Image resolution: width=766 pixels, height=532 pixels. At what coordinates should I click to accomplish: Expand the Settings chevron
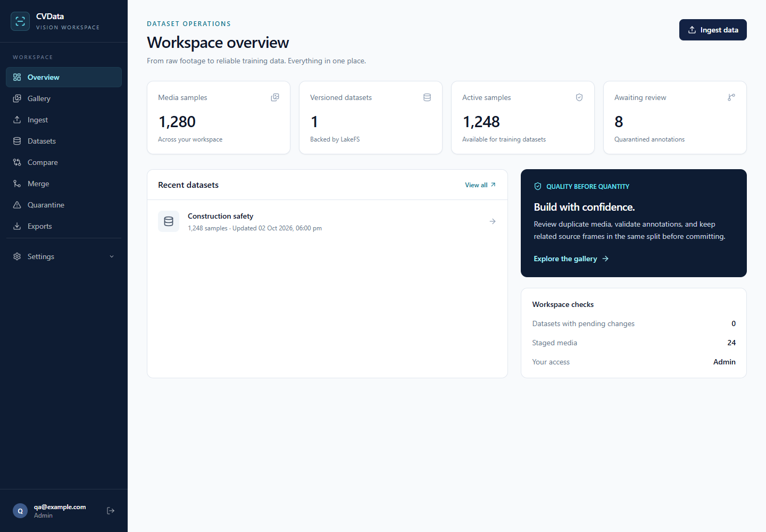[x=112, y=256]
